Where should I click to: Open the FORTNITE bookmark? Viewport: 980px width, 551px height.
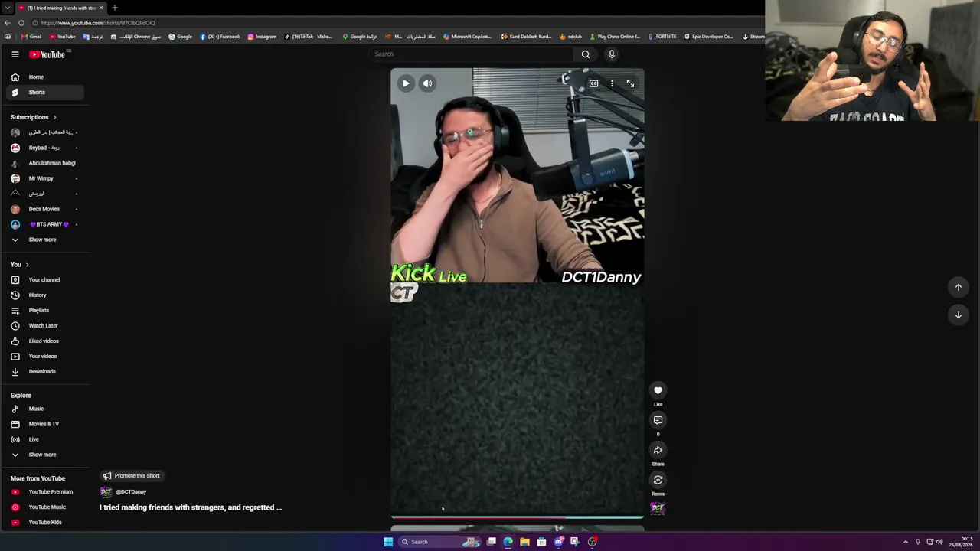pos(661,37)
